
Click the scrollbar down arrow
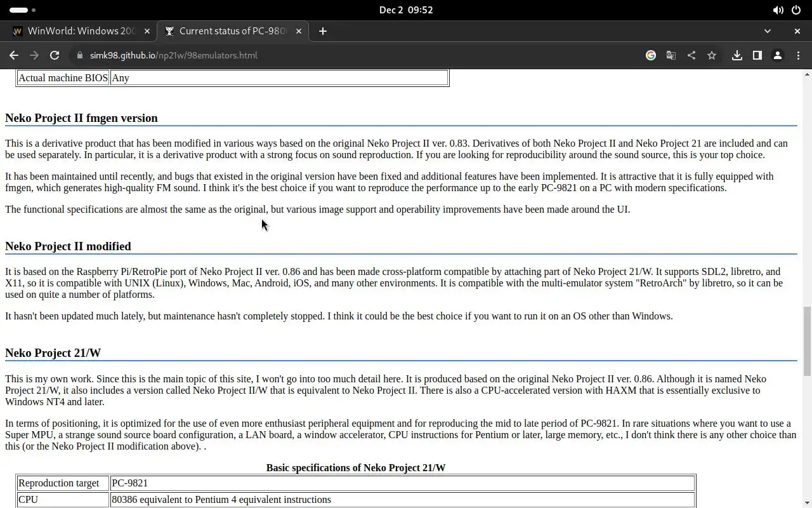coord(807,503)
